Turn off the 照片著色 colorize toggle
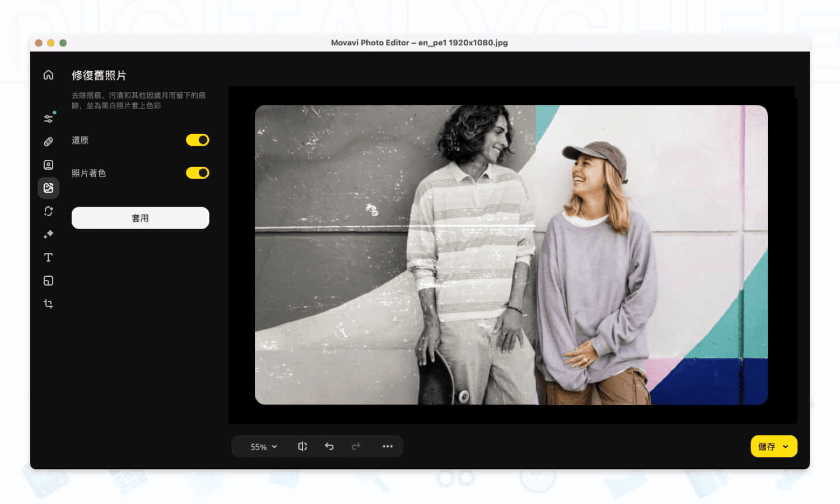This screenshot has width=840, height=504. pyautogui.click(x=198, y=172)
